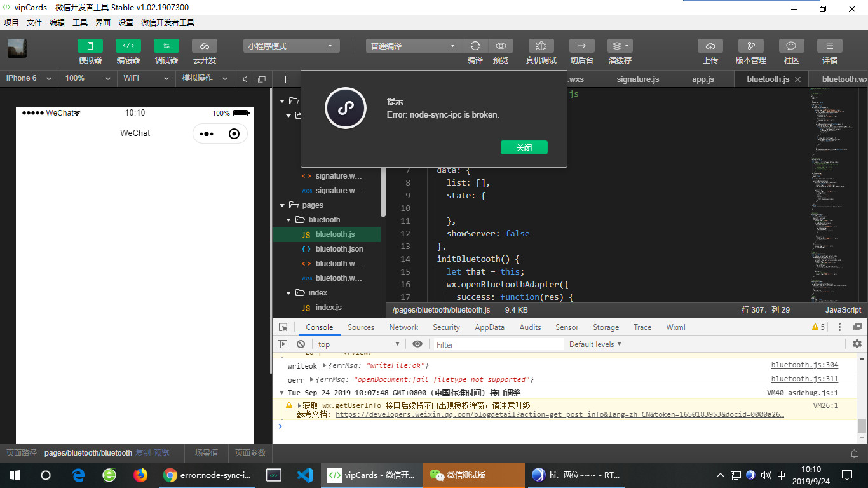
Task: Open the 普通编译 compile mode dropdown
Action: 414,46
